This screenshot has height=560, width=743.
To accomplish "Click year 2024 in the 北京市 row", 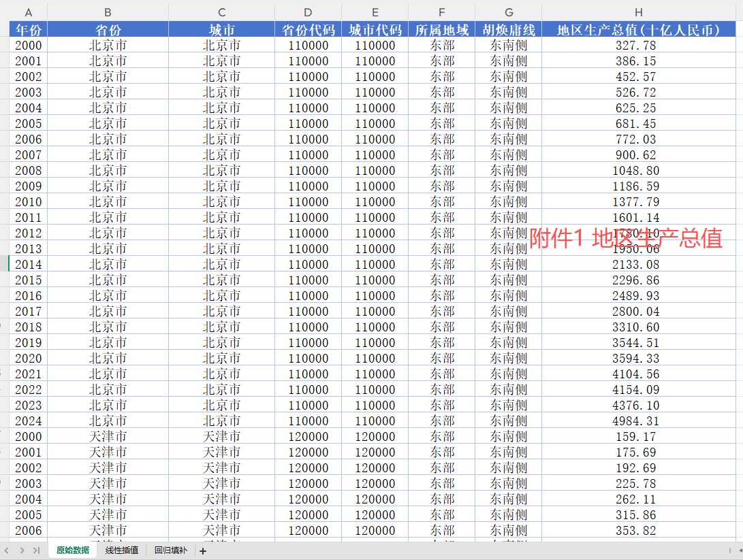I will (29, 421).
